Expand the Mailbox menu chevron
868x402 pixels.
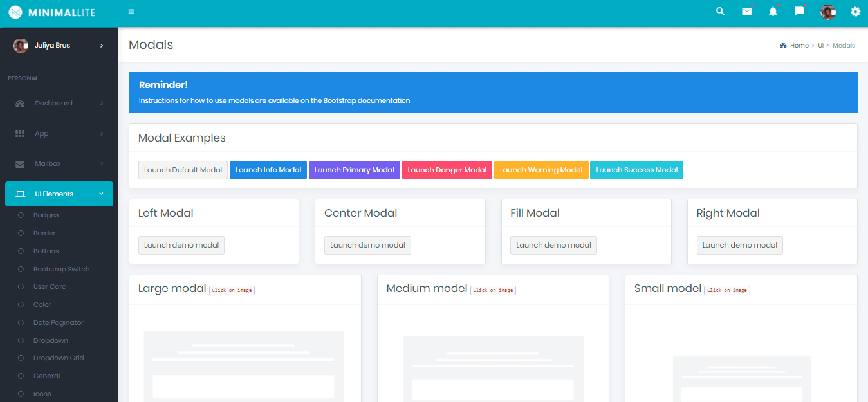[x=102, y=164]
